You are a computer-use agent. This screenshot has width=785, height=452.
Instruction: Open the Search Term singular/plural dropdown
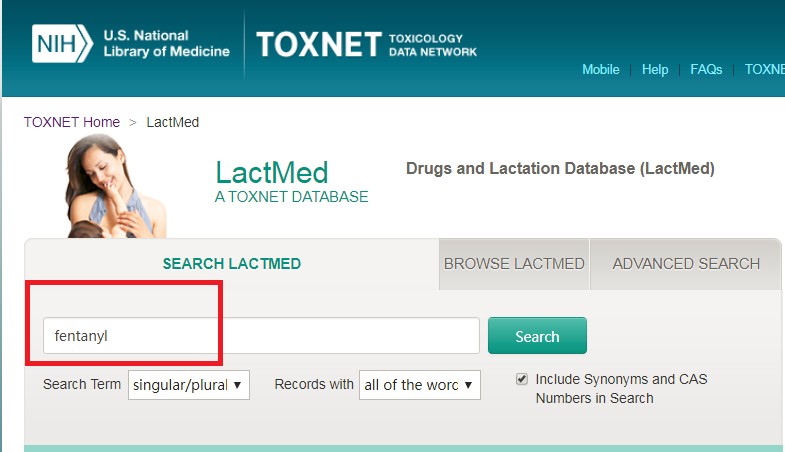(188, 385)
